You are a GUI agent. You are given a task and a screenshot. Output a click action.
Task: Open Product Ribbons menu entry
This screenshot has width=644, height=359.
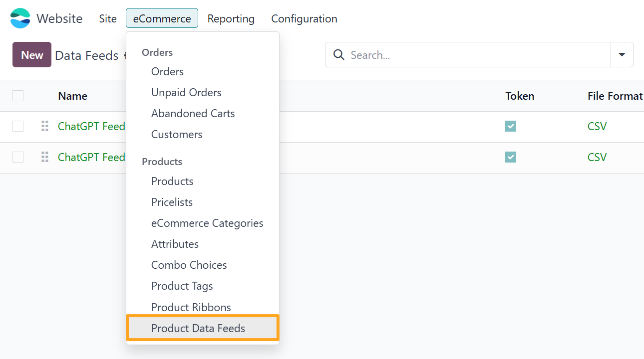pyautogui.click(x=203, y=307)
